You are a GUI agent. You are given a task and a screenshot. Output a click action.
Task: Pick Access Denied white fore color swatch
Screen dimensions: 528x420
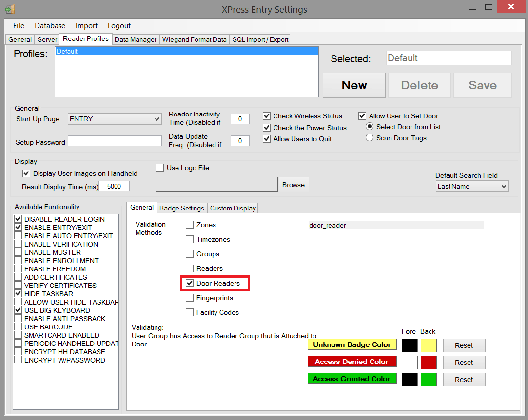pos(410,363)
